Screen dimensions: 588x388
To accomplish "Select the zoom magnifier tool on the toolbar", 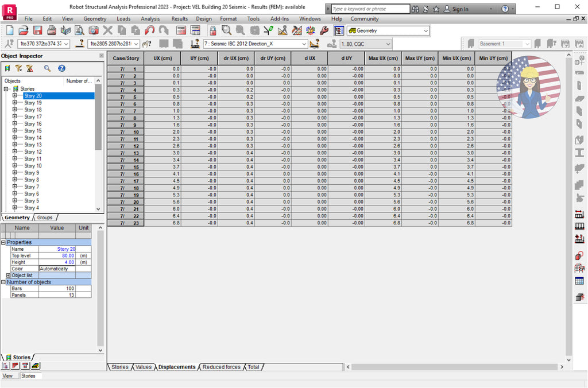I will [x=227, y=30].
